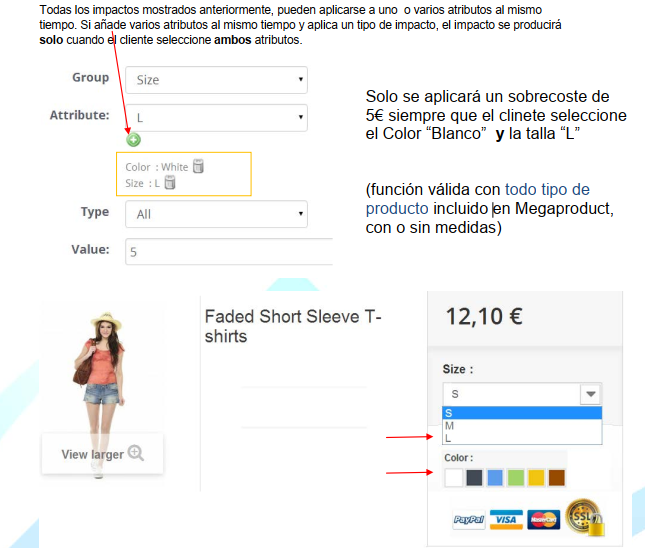The height and width of the screenshot is (548, 645).
Task: Click the VISA payment logo
Action: (506, 520)
